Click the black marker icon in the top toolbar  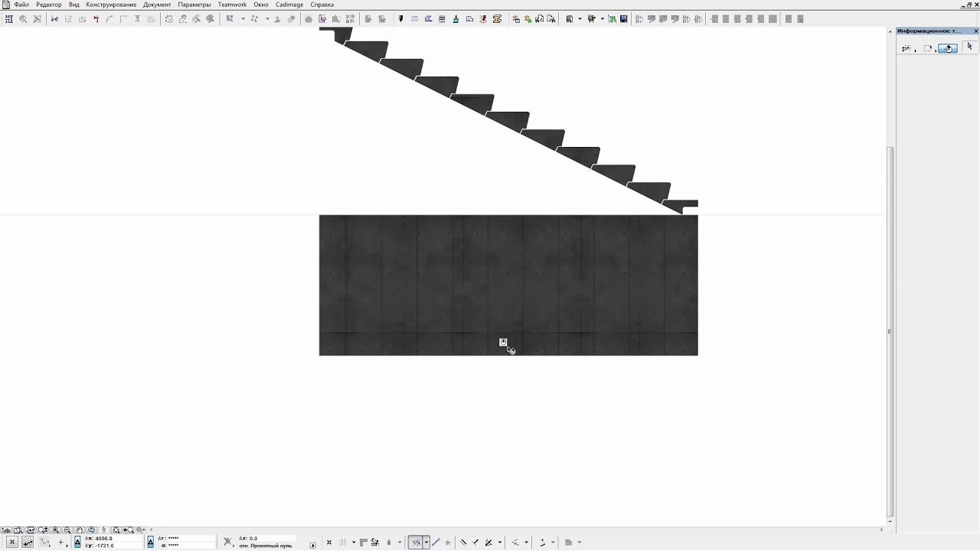point(400,19)
